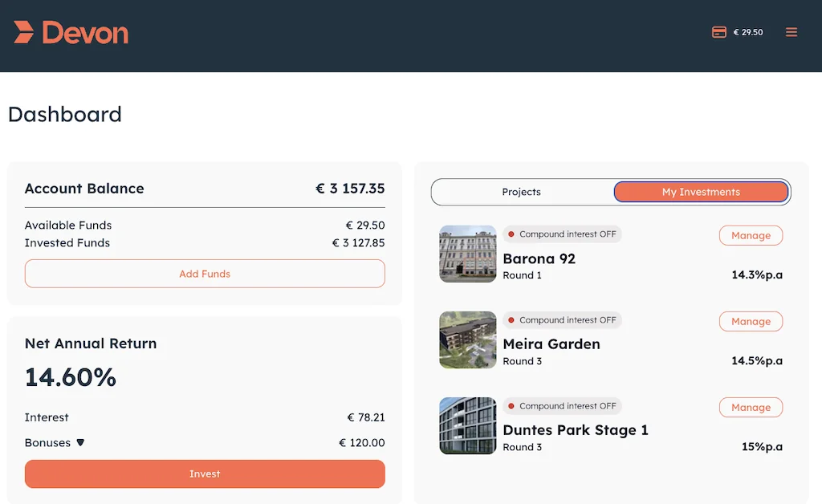Open the header menu dropdown
The width and height of the screenshot is (822, 504).
click(x=791, y=32)
